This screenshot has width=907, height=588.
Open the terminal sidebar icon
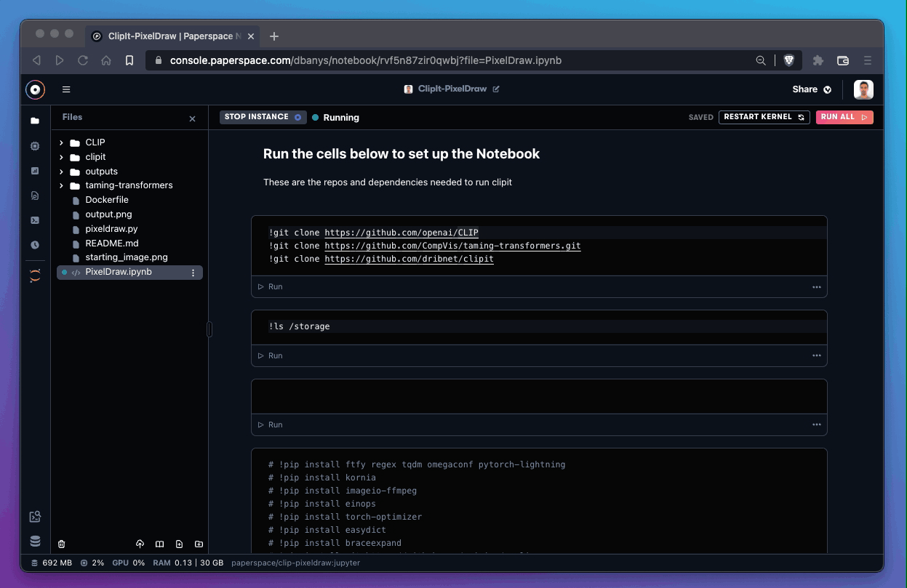tap(35, 220)
